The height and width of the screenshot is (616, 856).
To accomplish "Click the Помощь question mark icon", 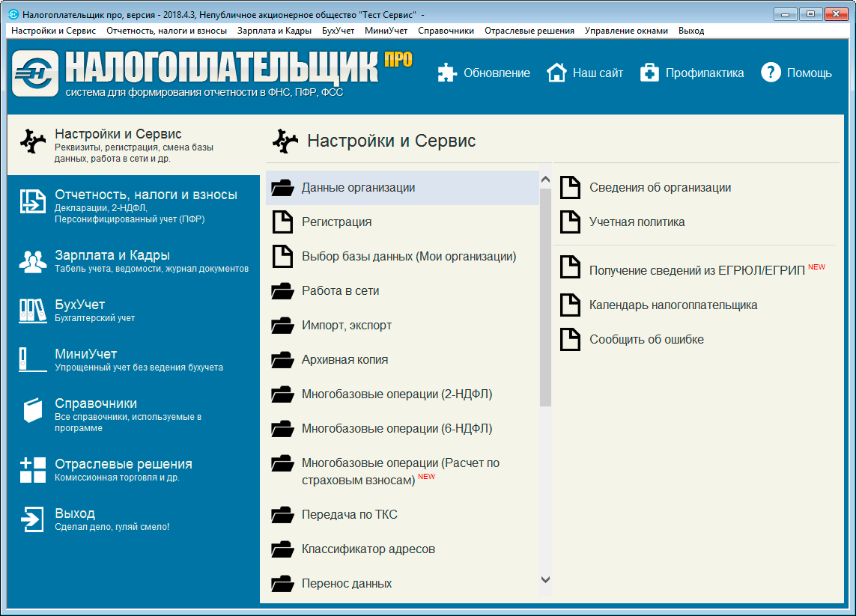I will (x=771, y=72).
